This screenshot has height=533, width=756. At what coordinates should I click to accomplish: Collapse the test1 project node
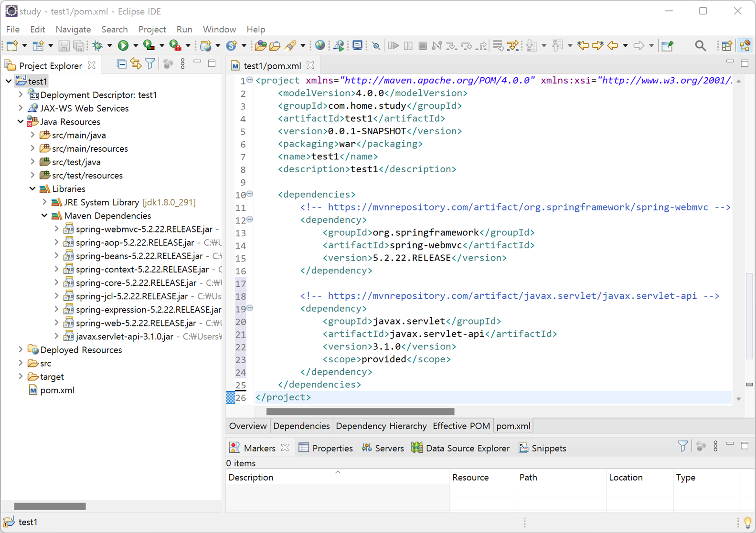9,81
